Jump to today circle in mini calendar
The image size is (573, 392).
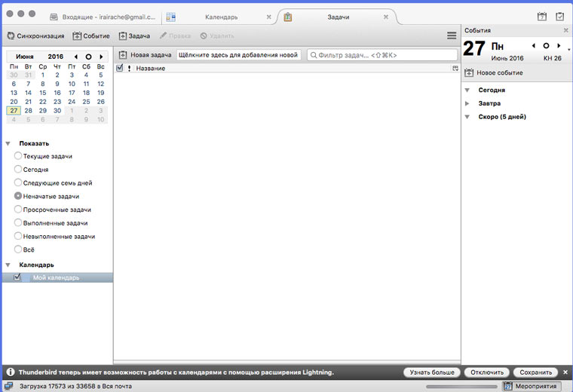[x=88, y=57]
